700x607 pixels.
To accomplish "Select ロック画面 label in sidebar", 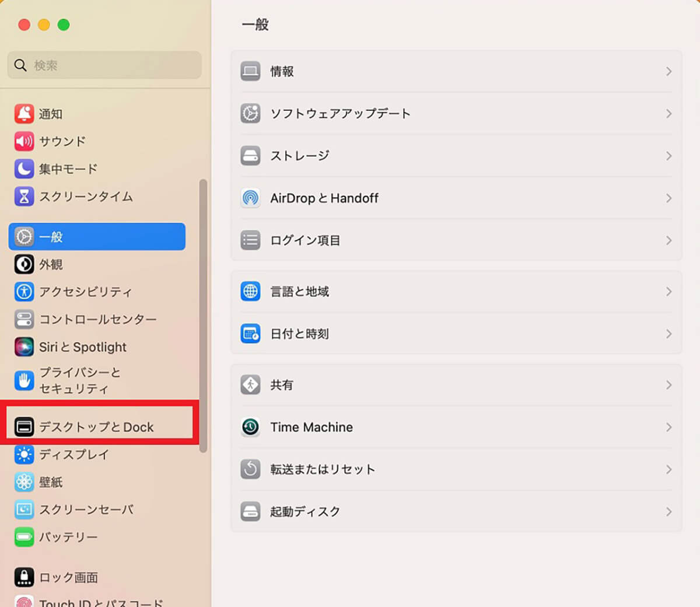I will point(68,577).
